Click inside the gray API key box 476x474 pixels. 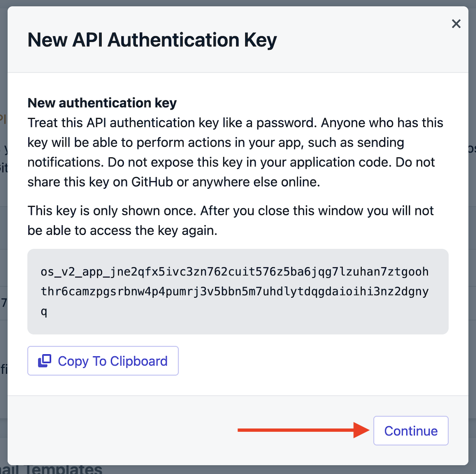238,292
